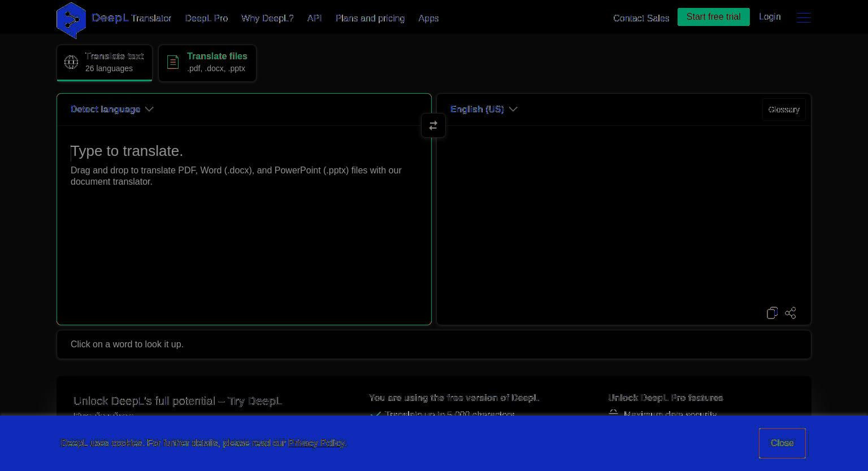Open the English (US) target language dropdown

(x=484, y=109)
